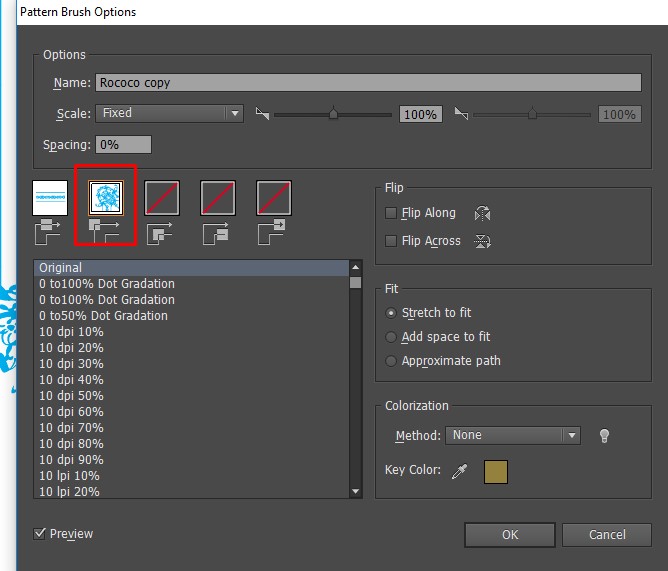The image size is (668, 571).
Task: Pick the Key Color eyedropper
Action: (459, 471)
